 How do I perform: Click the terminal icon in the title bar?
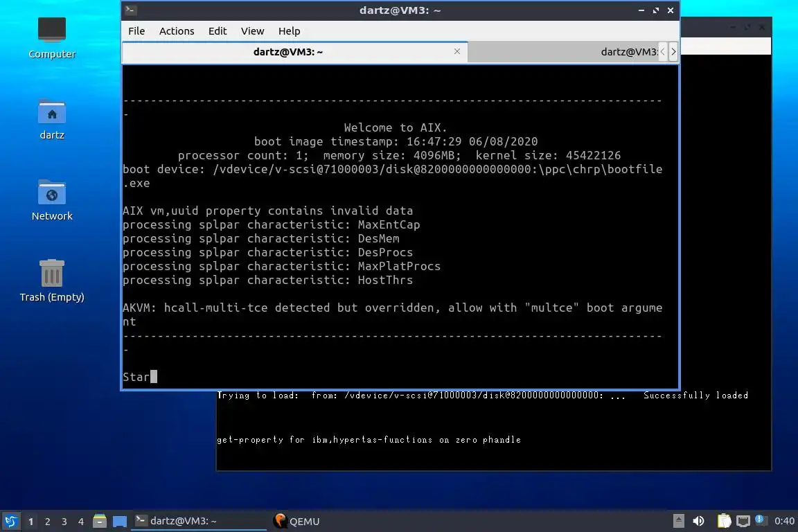[130, 10]
